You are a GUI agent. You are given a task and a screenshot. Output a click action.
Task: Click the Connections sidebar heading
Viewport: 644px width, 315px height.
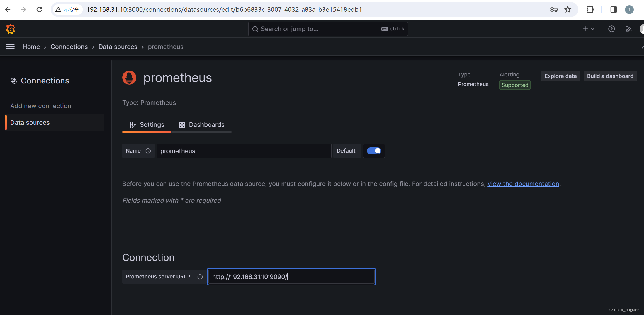click(x=45, y=81)
